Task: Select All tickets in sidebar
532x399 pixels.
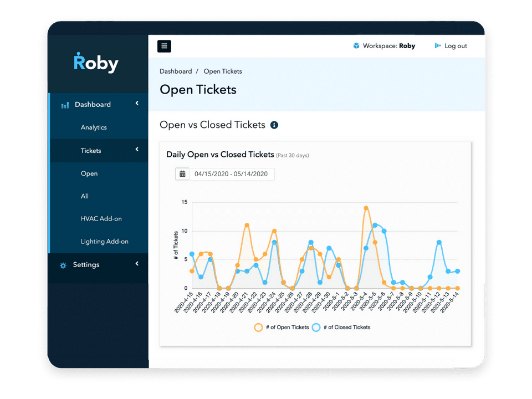Action: point(84,196)
